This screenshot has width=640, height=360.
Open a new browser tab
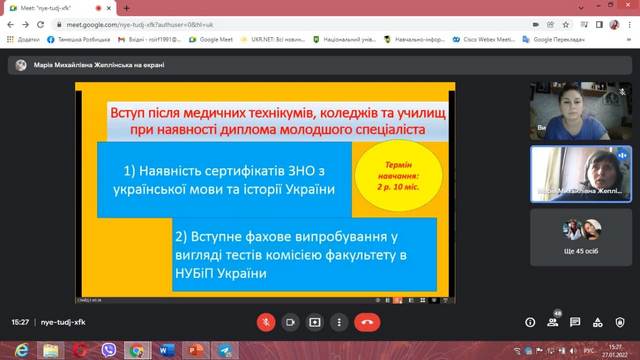(127, 8)
